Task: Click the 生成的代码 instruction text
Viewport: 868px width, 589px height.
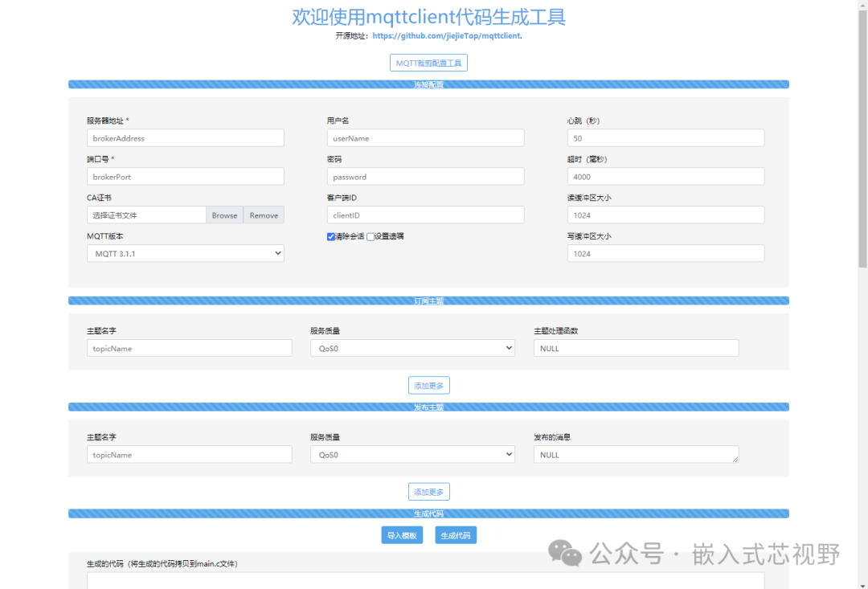Action: point(162,564)
